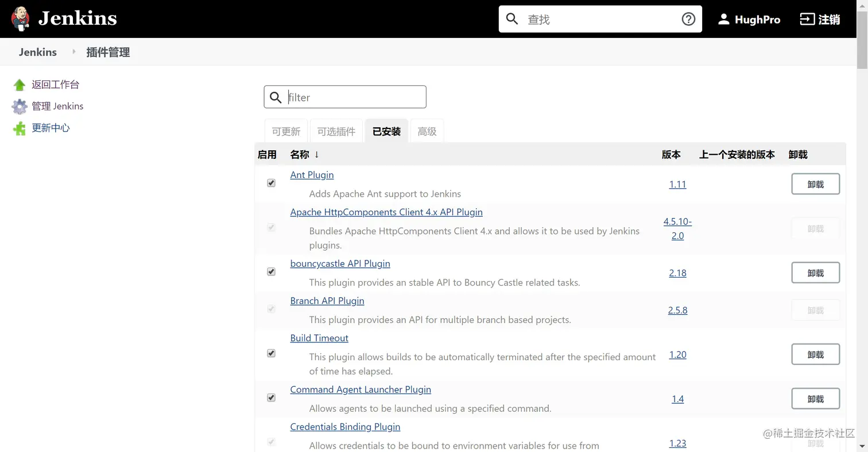Open 更新中心 in the sidebar
Screen dimensions: 868x452
click(51, 128)
